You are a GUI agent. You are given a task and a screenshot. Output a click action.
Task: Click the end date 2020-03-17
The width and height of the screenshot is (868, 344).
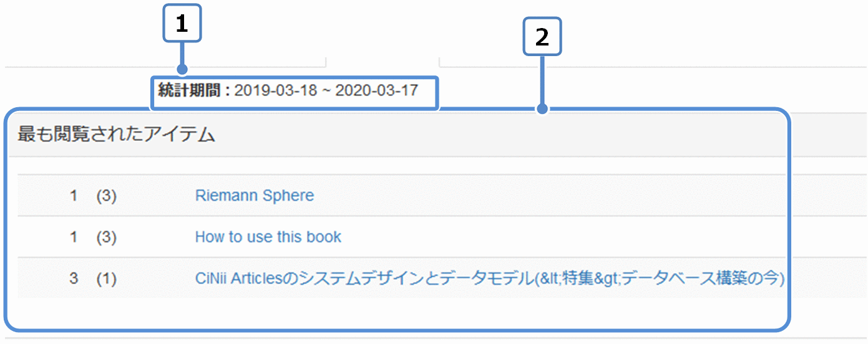[376, 90]
